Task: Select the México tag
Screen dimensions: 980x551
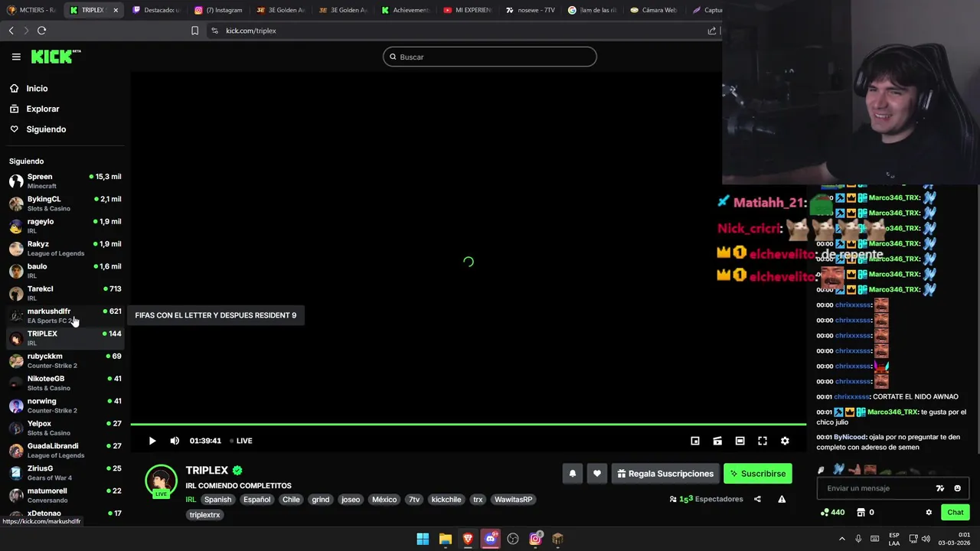Action: [x=384, y=500]
